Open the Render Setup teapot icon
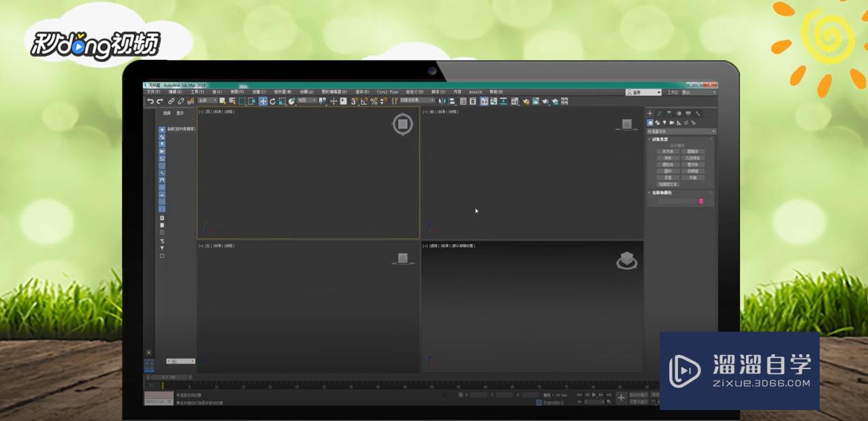This screenshot has width=868, height=421. pos(526,101)
